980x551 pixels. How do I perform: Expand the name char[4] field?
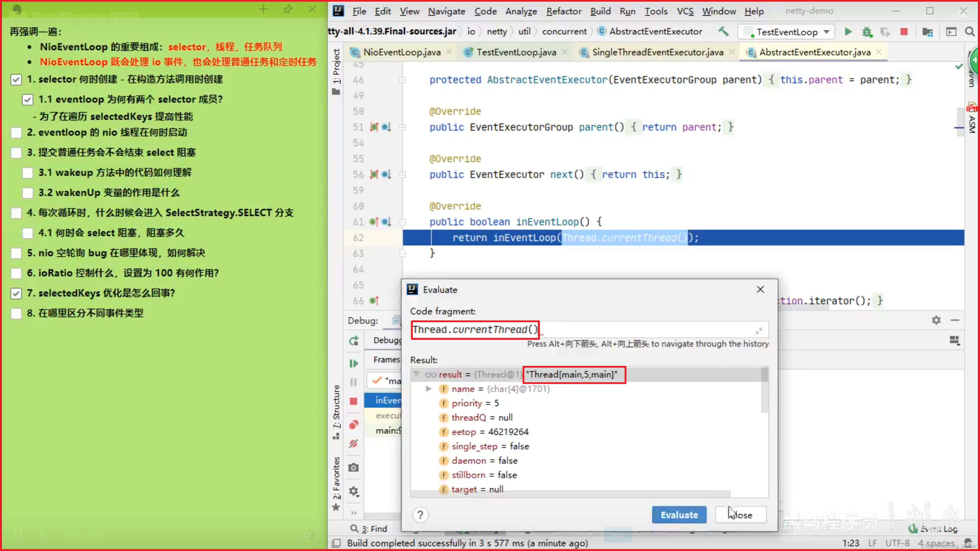tap(428, 389)
